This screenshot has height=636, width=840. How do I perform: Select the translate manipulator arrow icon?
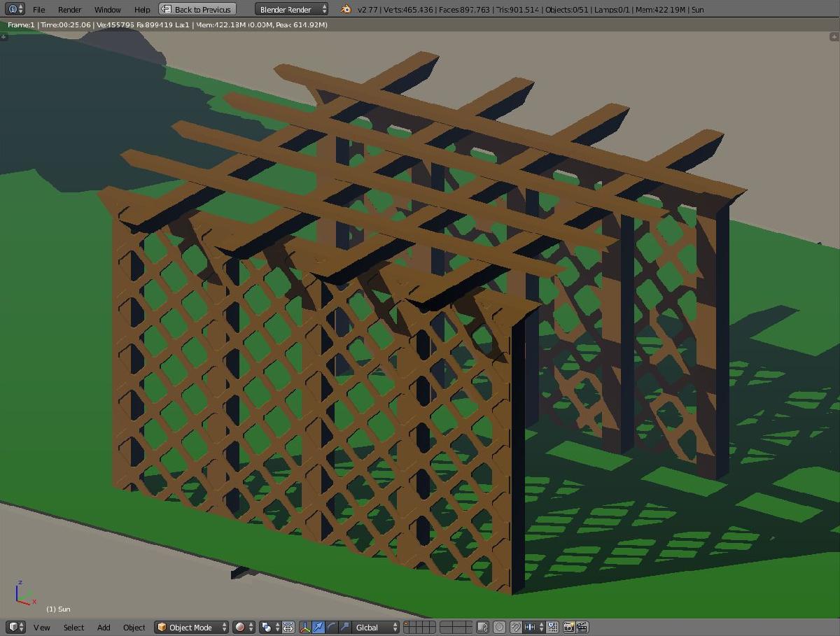318,628
